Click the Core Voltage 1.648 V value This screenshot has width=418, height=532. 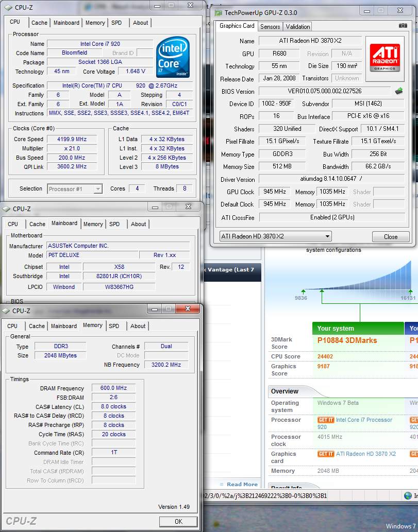point(135,71)
